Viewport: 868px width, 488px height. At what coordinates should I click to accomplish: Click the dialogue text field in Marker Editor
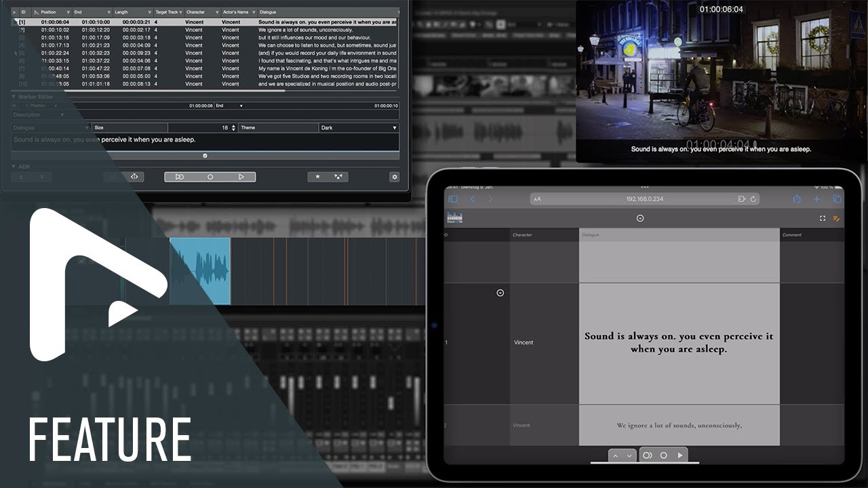[205, 141]
